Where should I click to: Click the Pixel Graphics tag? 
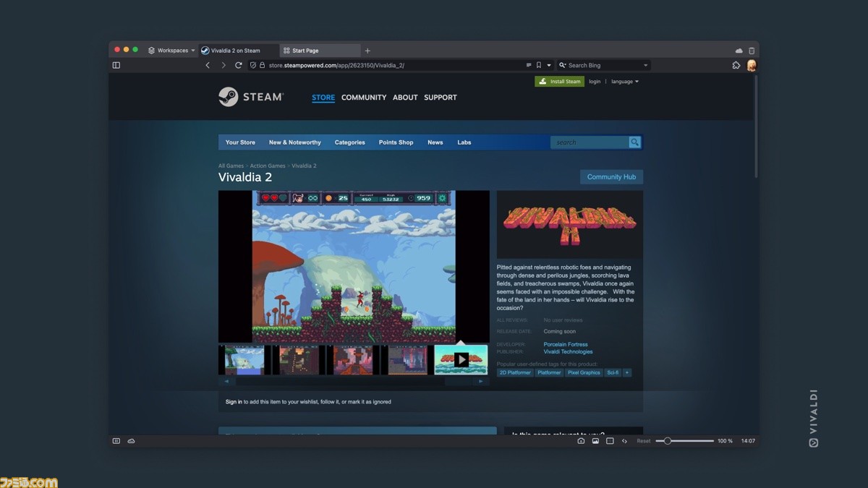(584, 373)
